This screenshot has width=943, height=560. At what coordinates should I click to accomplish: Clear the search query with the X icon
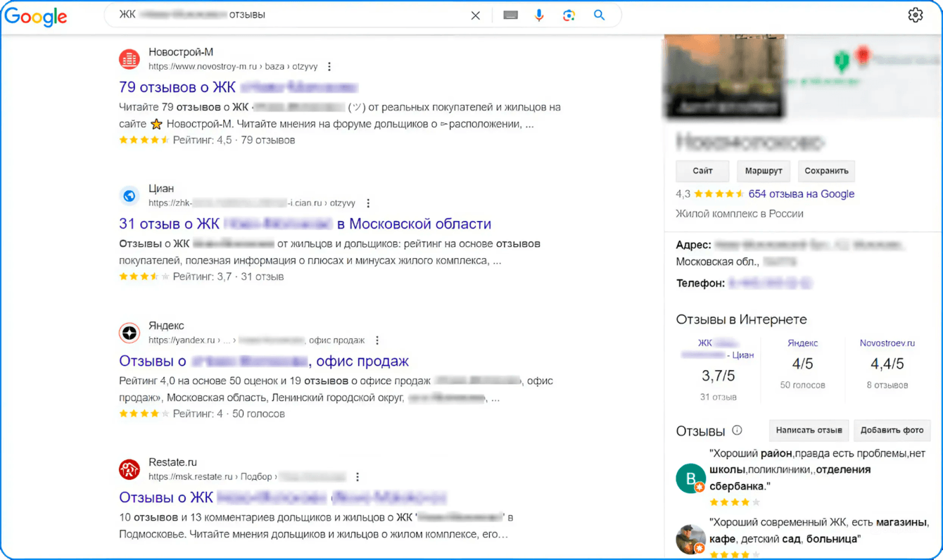pyautogui.click(x=476, y=15)
